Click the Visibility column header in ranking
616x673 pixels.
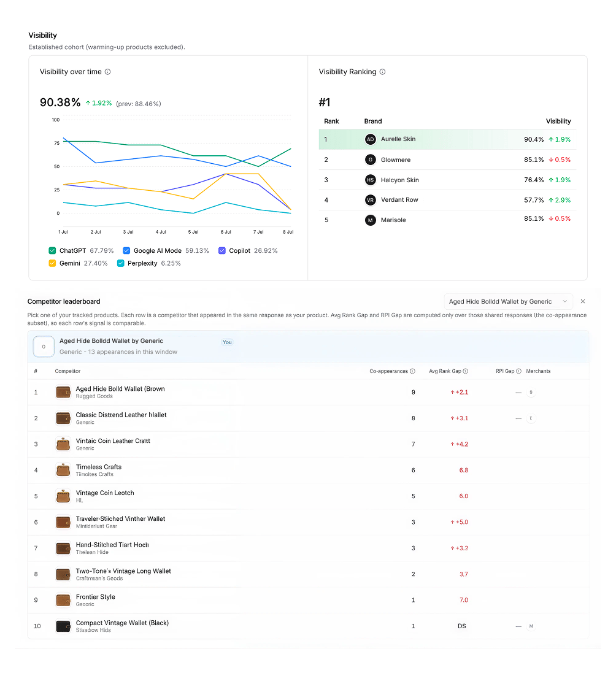coord(558,121)
